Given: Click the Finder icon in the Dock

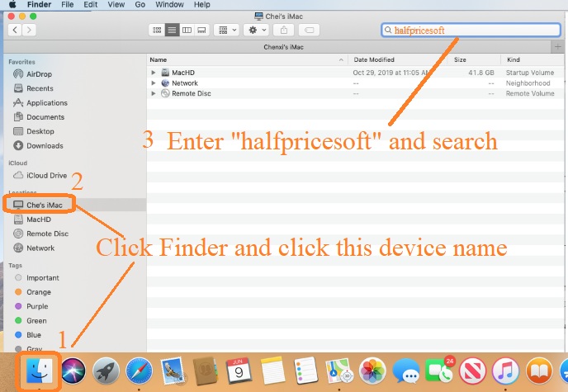Looking at the screenshot, I should 39,371.
